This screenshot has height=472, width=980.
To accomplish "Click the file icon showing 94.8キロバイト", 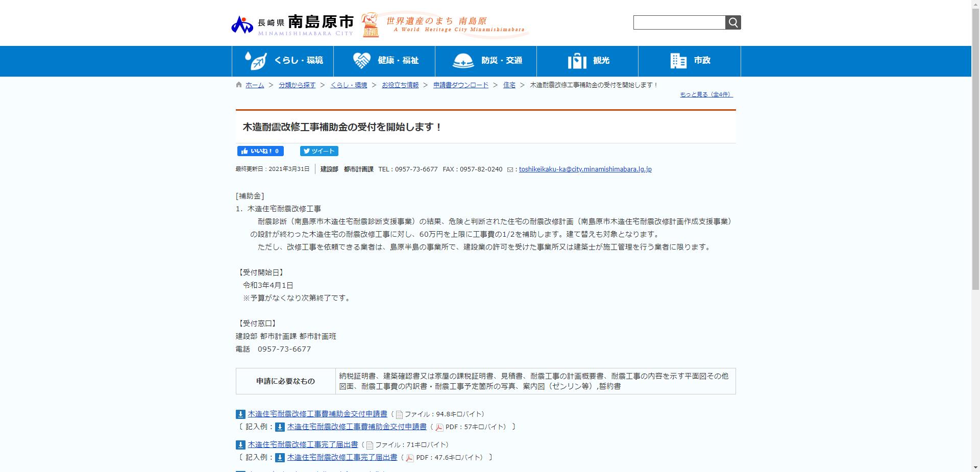I will 399,414.
